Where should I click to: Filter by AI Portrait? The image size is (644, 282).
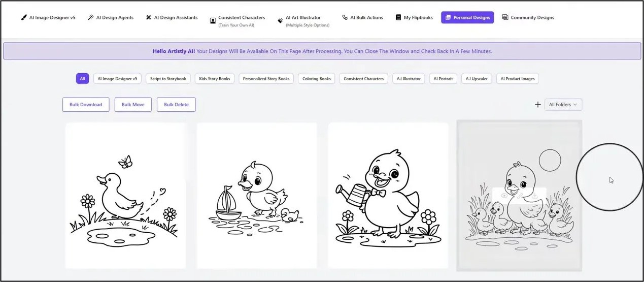pyautogui.click(x=443, y=79)
